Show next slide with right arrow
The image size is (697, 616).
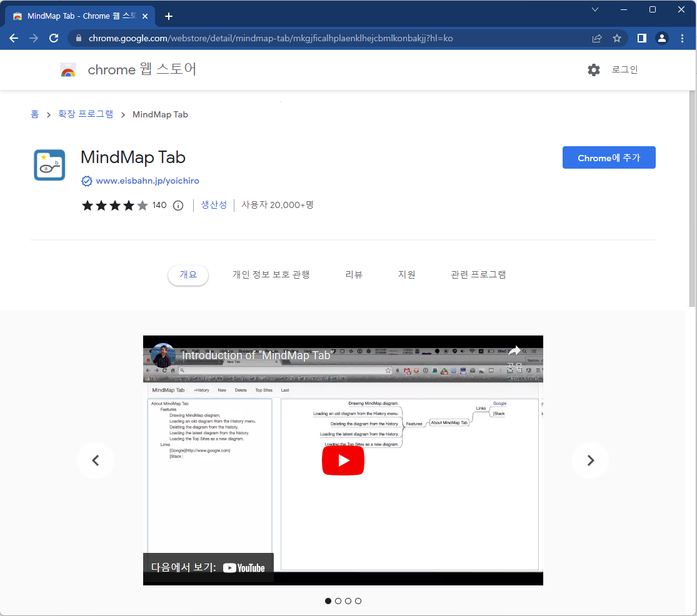pos(590,460)
